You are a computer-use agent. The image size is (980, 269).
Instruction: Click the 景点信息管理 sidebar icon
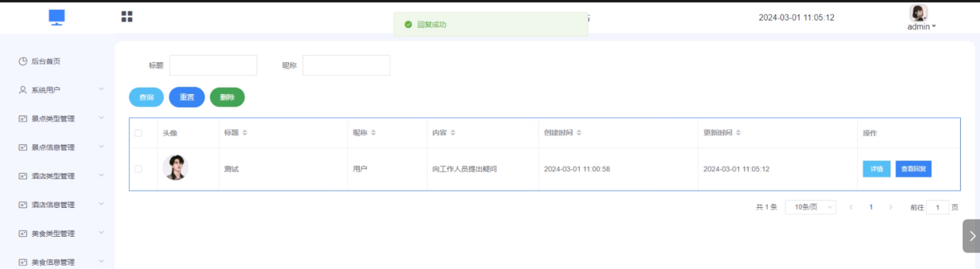pos(23,148)
